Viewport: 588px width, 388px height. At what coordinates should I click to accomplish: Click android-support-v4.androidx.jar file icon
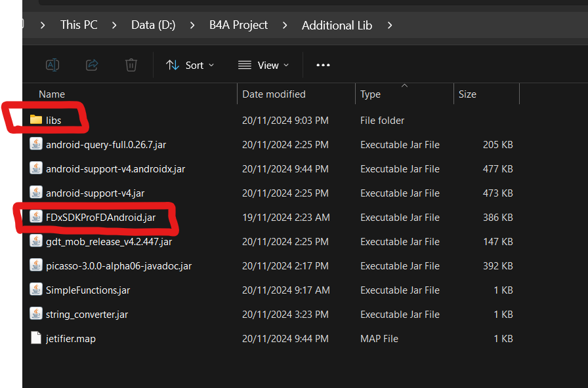point(36,168)
